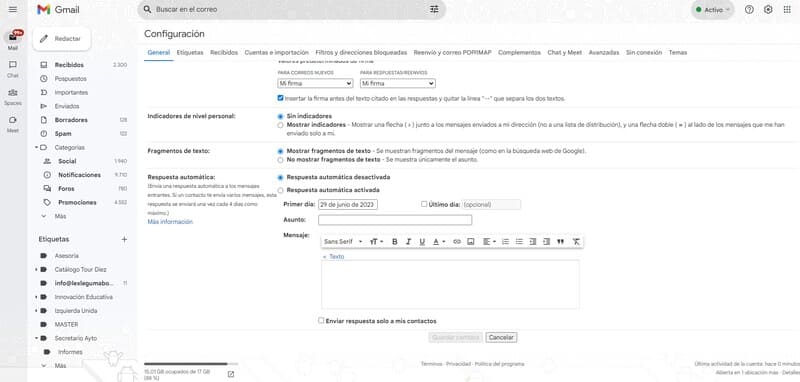This screenshot has width=800, height=382.
Task: Expand the Catálogo Tour Diez label
Action: click(x=36, y=269)
